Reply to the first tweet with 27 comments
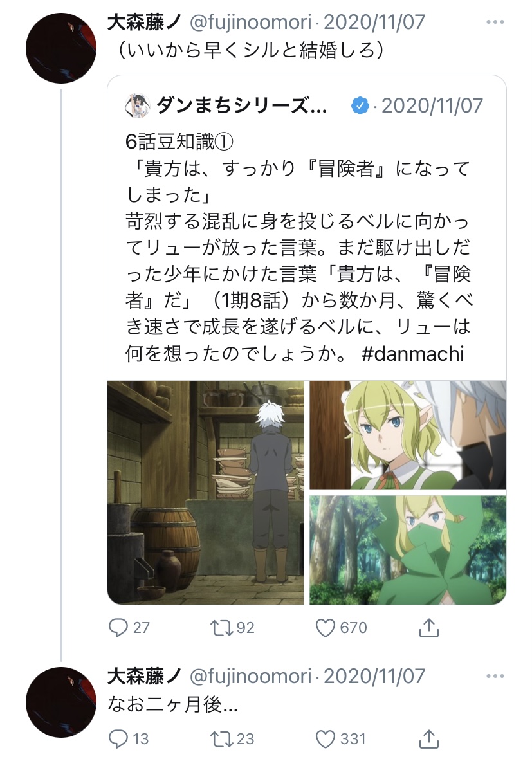This screenshot has height=759, width=532. point(129,627)
